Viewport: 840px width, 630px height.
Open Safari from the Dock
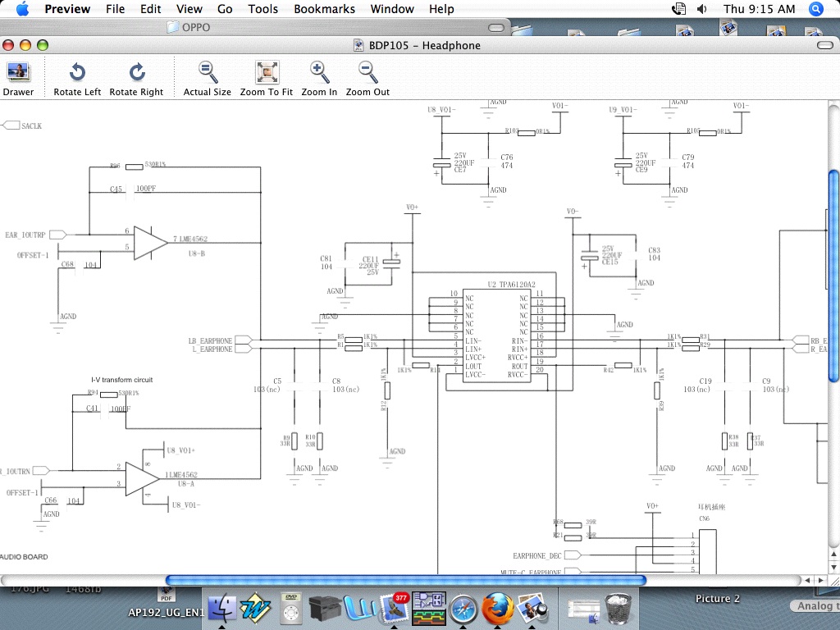click(463, 609)
